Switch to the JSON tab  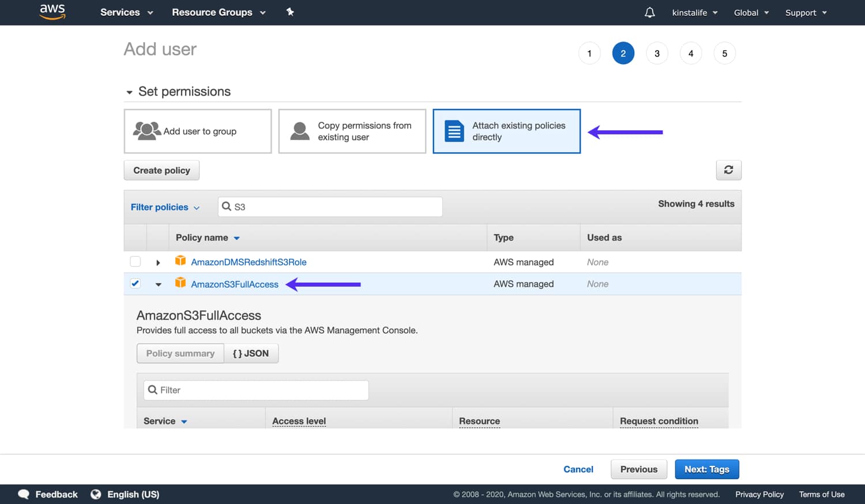251,353
